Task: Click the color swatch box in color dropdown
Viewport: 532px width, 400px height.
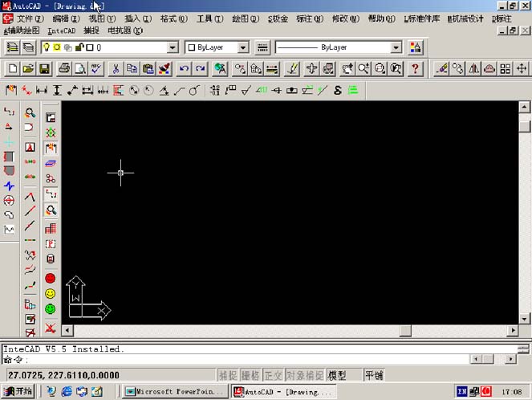Action: click(191, 47)
